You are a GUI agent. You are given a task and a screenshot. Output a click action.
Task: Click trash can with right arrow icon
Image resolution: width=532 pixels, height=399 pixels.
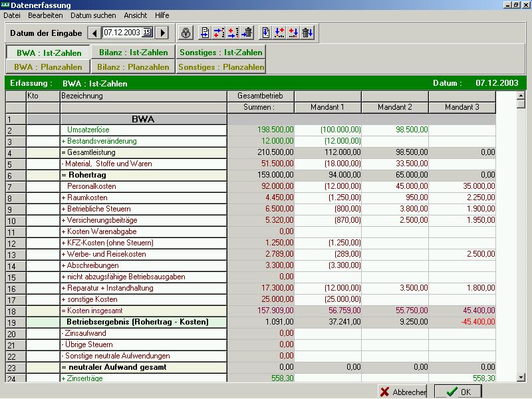tap(247, 33)
